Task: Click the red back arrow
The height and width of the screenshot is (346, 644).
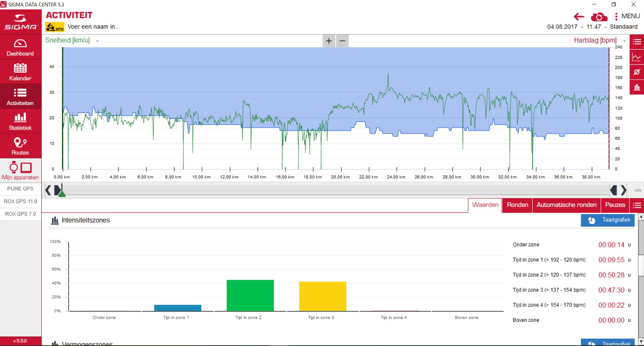Action: coord(578,16)
